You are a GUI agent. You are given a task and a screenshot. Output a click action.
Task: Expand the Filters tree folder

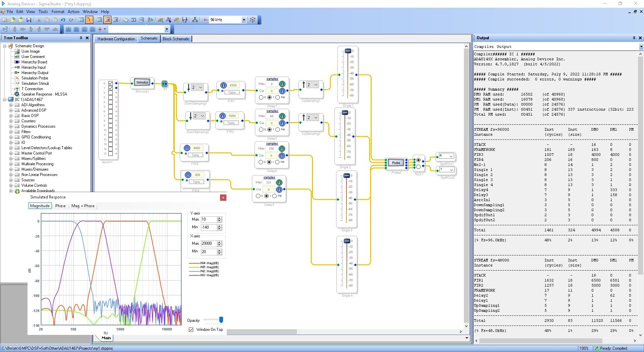11,132
